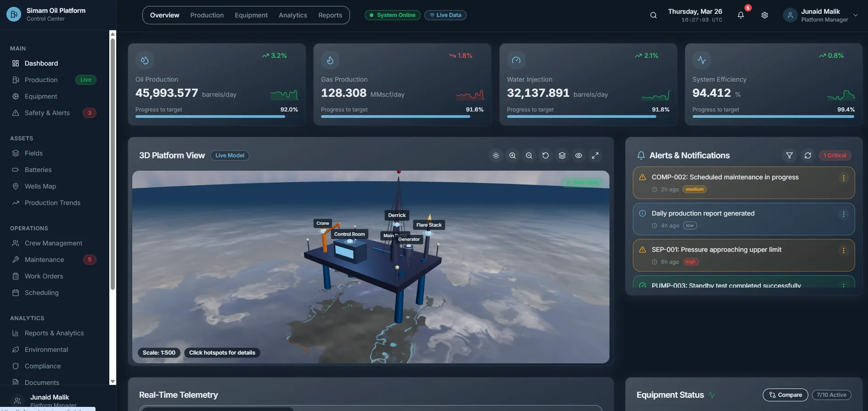Select the Control Room hotspot label
The height and width of the screenshot is (411, 868).
pyautogui.click(x=349, y=234)
